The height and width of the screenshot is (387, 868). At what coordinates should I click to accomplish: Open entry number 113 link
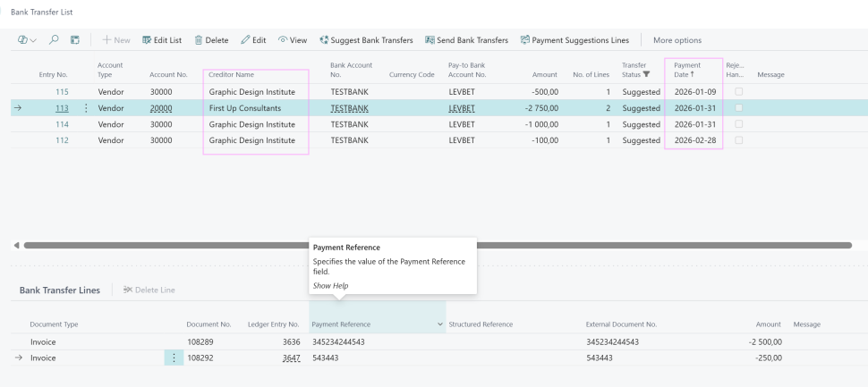click(x=62, y=108)
